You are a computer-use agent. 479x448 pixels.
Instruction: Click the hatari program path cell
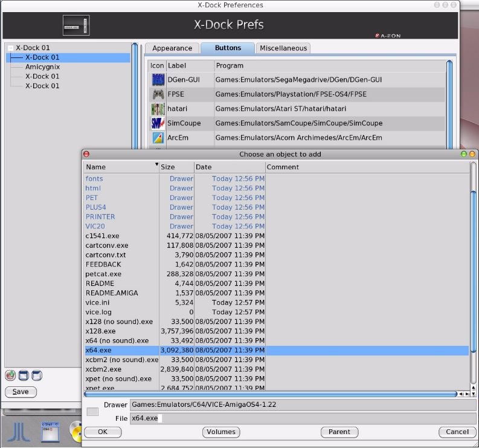(x=329, y=109)
